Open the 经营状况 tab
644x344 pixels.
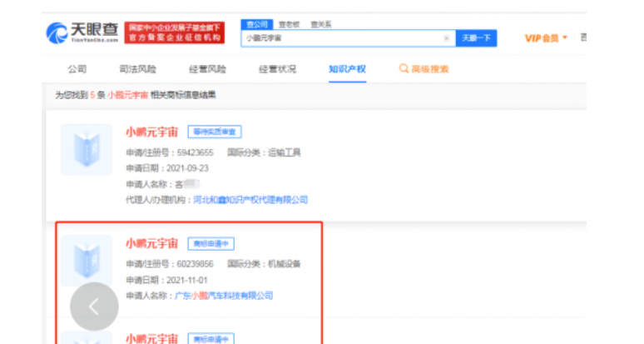click(277, 69)
